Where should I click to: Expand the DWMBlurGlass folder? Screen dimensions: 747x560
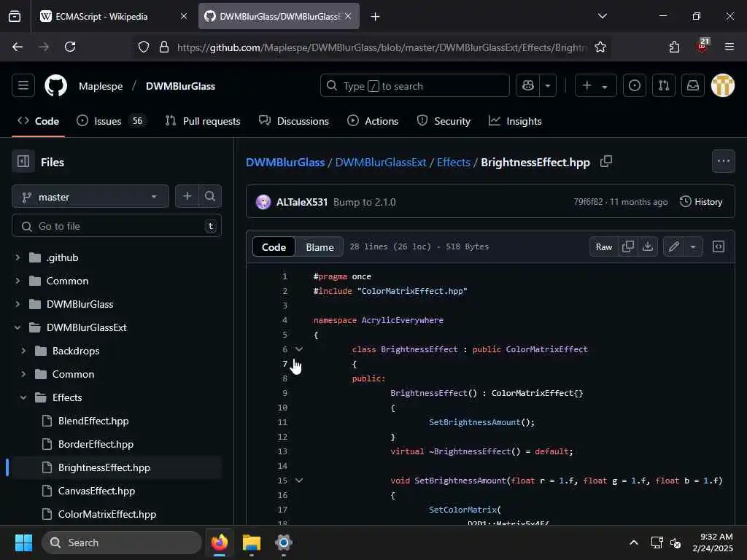(18, 304)
